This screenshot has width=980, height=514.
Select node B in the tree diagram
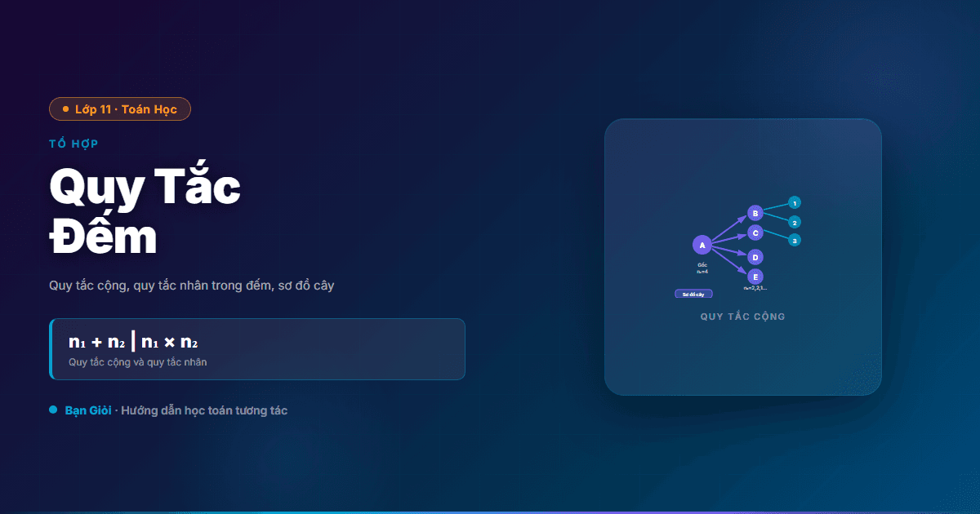(755, 214)
